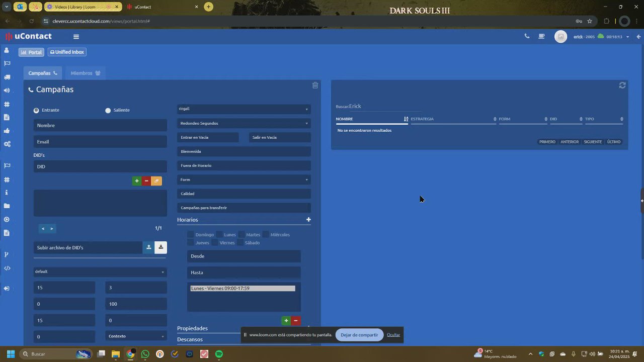Select the Saliente radio button
The height and width of the screenshot is (362, 644).
coord(108,110)
